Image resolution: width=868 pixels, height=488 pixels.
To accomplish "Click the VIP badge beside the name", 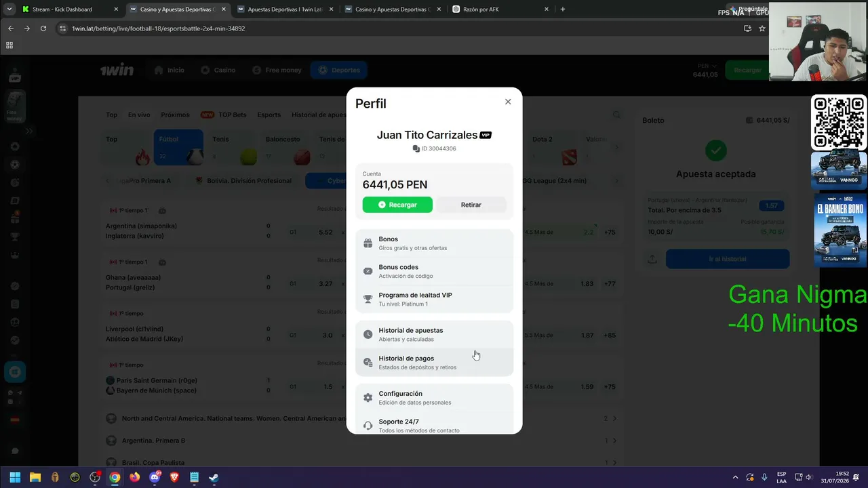I will [x=486, y=135].
